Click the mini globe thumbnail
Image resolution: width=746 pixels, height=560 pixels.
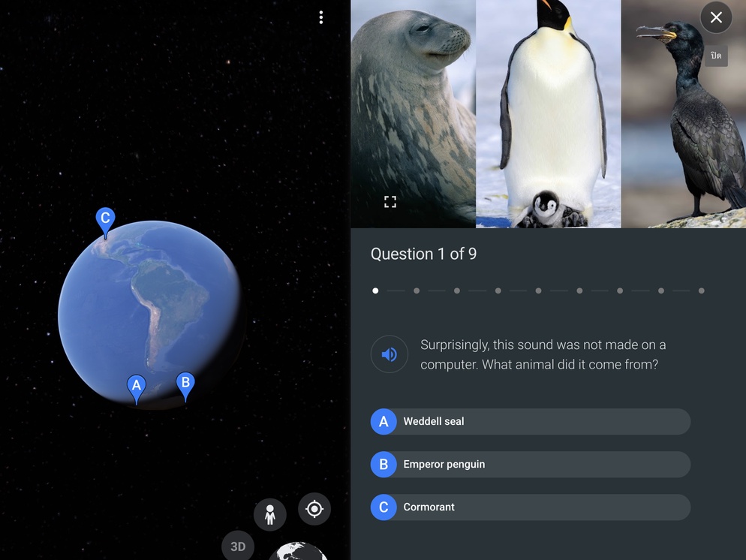(x=298, y=551)
